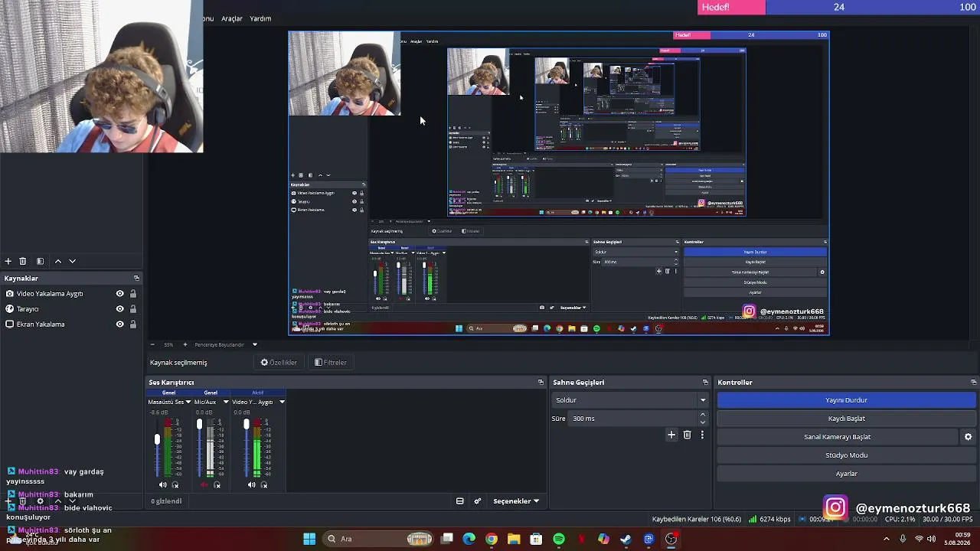
Task: Zoom in the preview with plus icon
Action: [x=185, y=344]
